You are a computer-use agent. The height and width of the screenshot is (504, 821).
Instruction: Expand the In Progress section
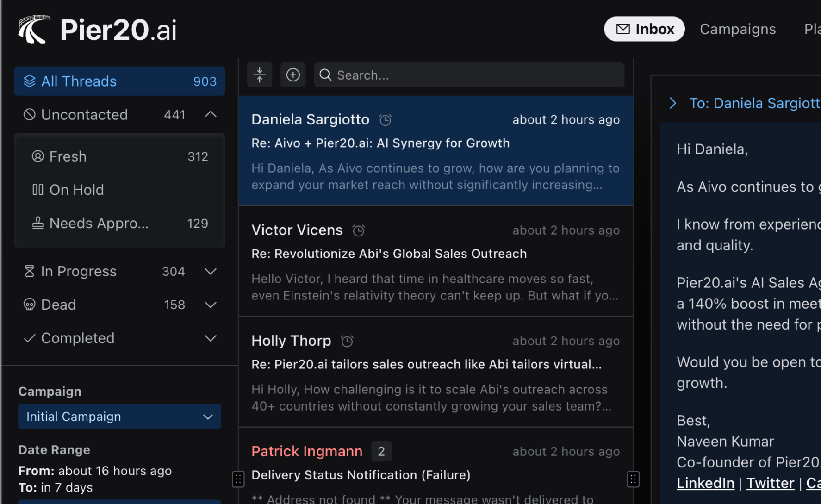tap(211, 272)
